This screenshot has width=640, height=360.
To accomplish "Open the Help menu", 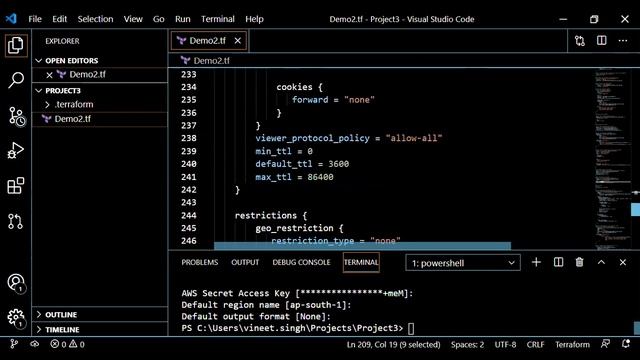I will [x=254, y=19].
